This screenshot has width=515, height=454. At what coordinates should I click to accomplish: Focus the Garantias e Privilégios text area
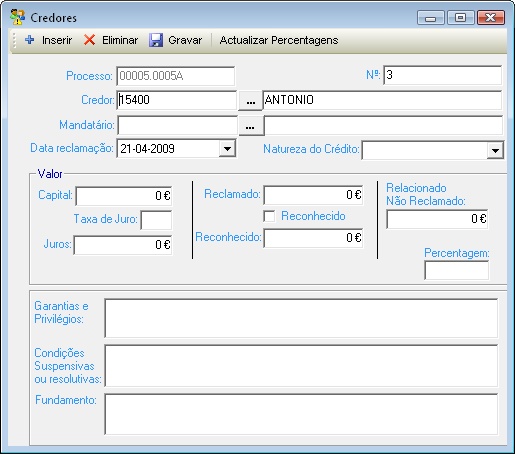(301, 318)
